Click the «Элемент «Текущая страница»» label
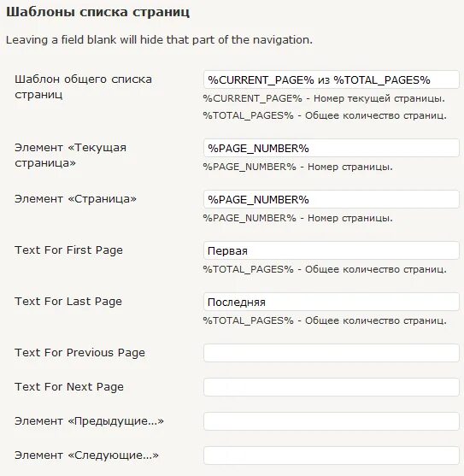 (70, 156)
